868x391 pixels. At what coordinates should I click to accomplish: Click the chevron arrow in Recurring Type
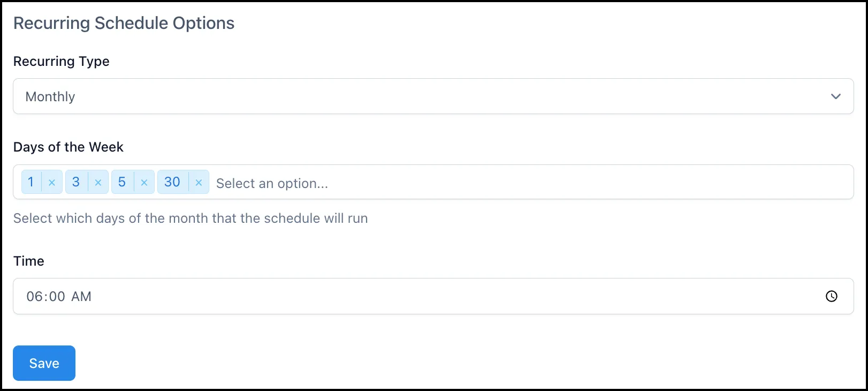pyautogui.click(x=835, y=96)
